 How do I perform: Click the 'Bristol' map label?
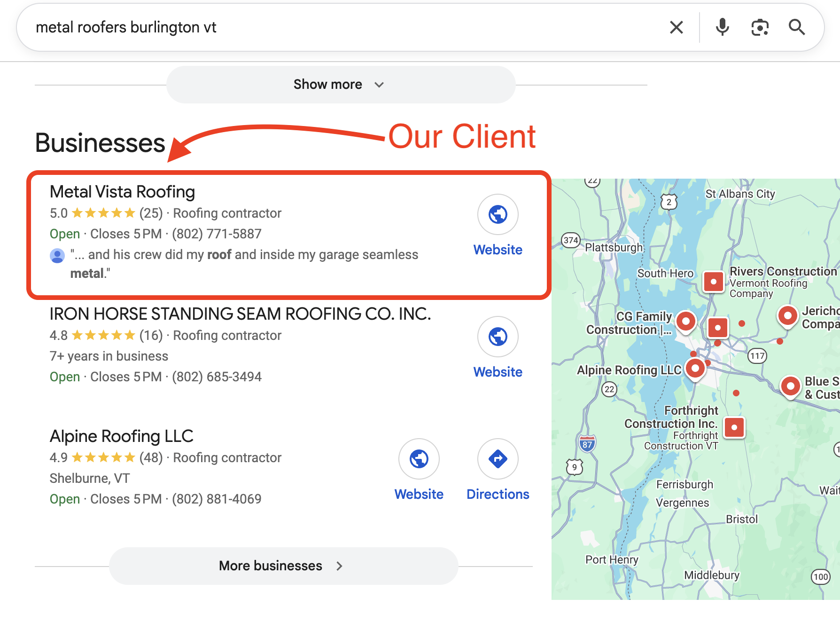(742, 519)
